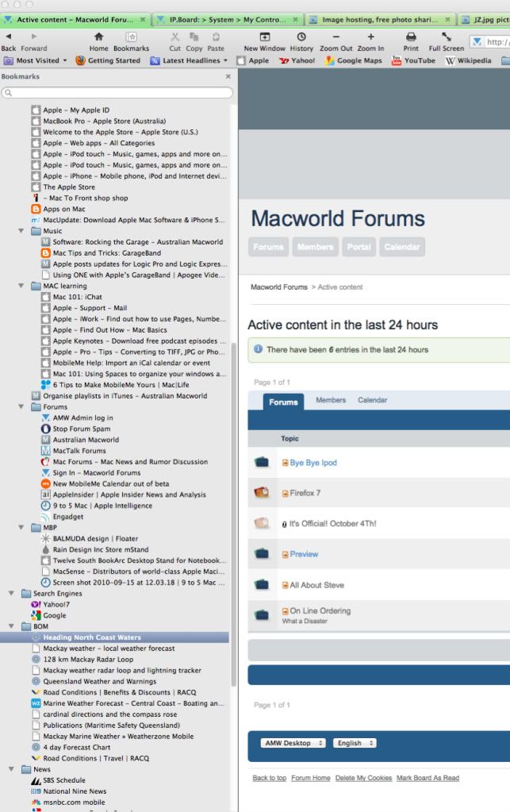Open Getting Started bookmark
510x812 pixels.
coord(108,60)
